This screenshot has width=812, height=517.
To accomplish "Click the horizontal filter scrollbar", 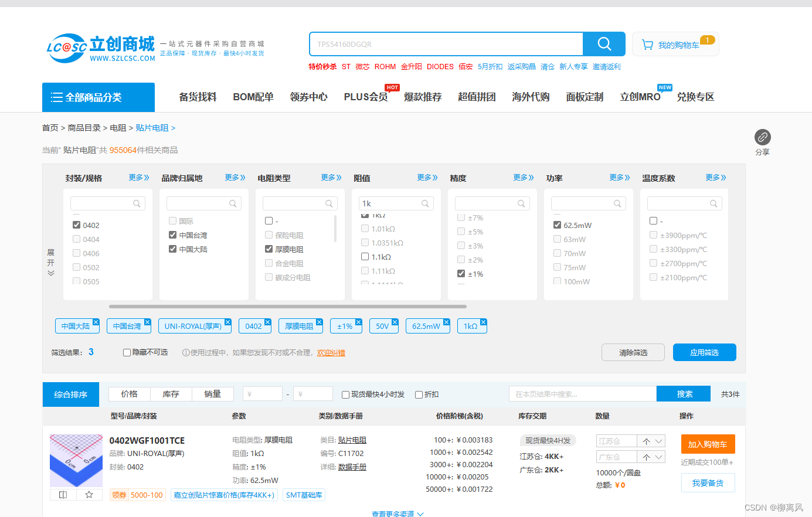I will coord(287,306).
